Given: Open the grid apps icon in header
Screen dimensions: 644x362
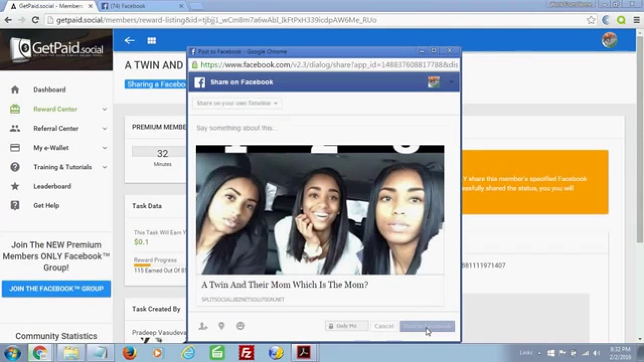Looking at the screenshot, I should tap(151, 41).
